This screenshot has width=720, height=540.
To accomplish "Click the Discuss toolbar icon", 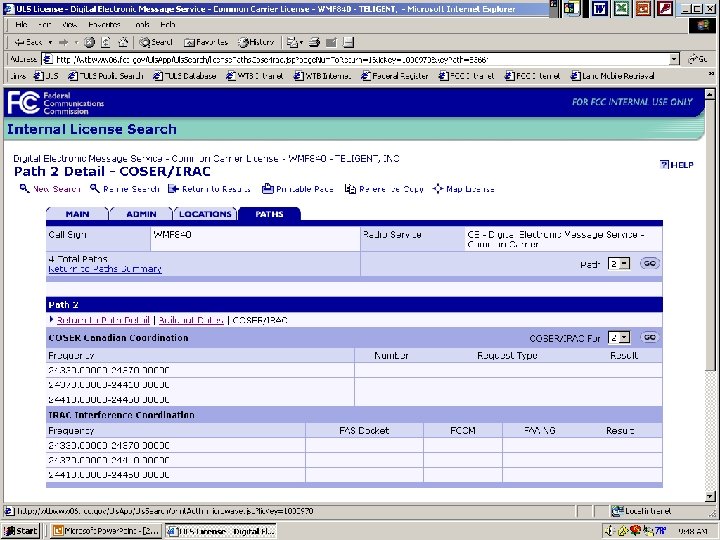I will [x=349, y=42].
